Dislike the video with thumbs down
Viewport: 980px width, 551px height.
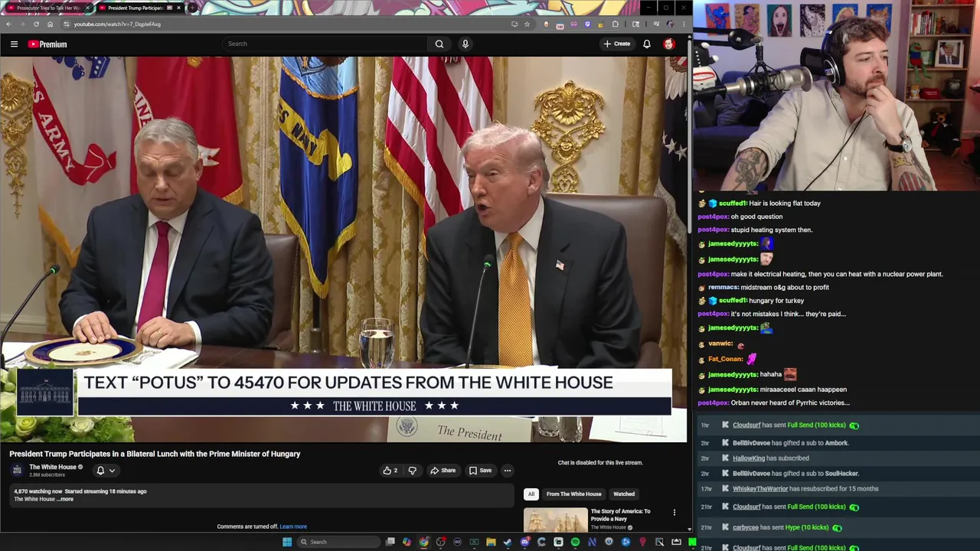pyautogui.click(x=412, y=471)
